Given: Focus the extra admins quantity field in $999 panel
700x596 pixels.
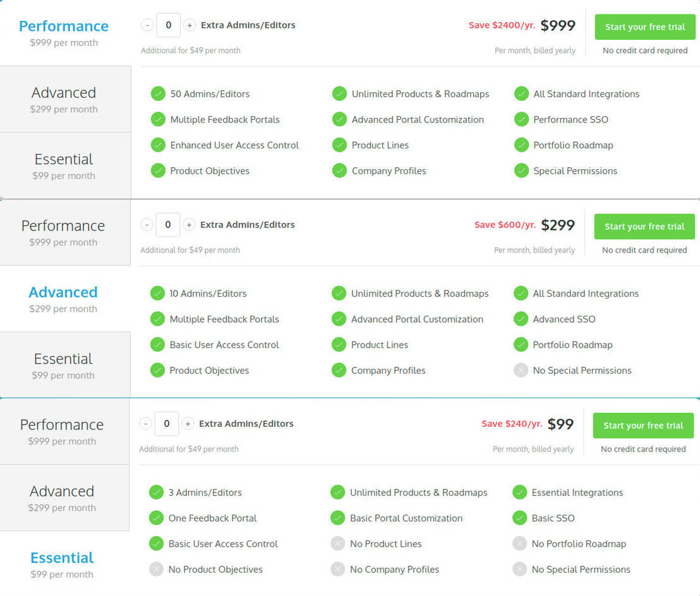Looking at the screenshot, I should click(168, 25).
